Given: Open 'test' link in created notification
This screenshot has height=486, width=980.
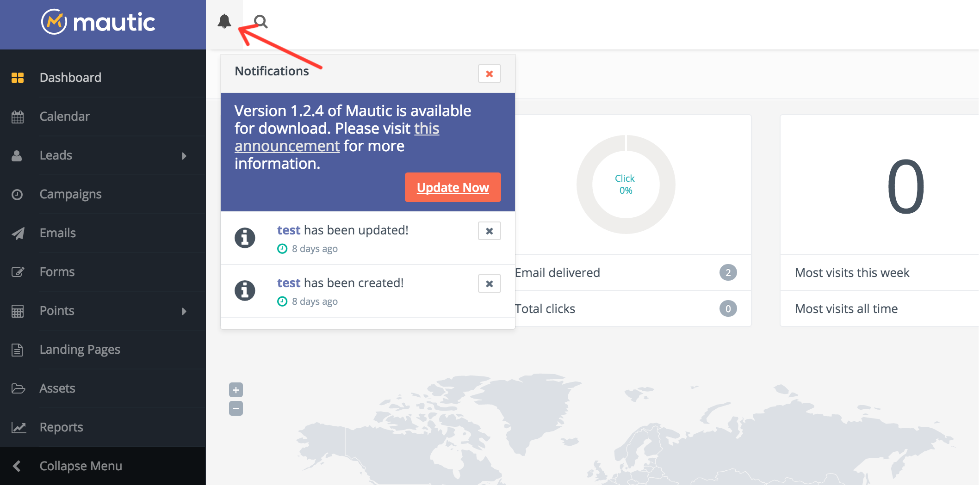Looking at the screenshot, I should pyautogui.click(x=289, y=283).
